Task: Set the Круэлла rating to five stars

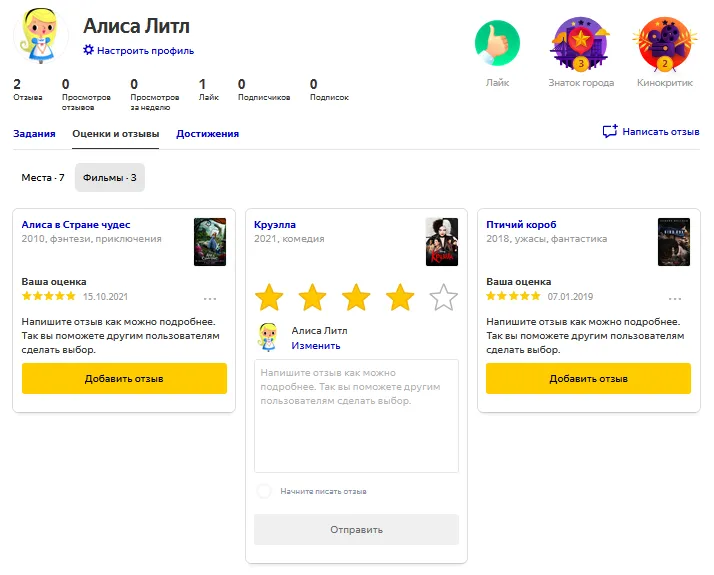Action: point(443,297)
